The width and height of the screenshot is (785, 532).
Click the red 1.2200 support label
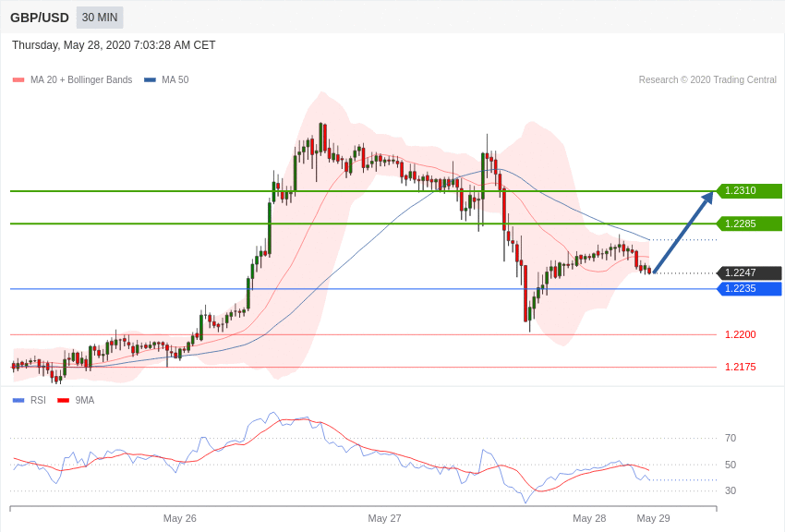741,334
